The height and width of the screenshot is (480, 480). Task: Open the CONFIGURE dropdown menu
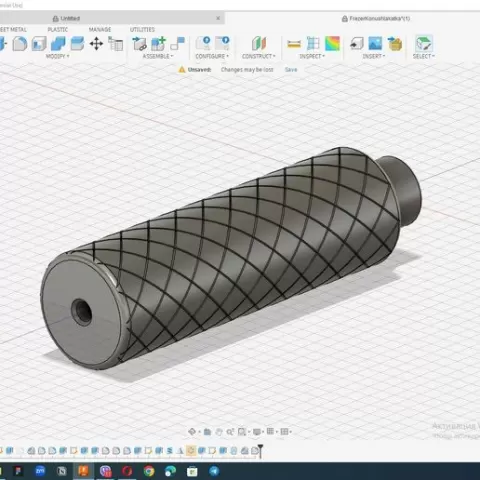(212, 56)
